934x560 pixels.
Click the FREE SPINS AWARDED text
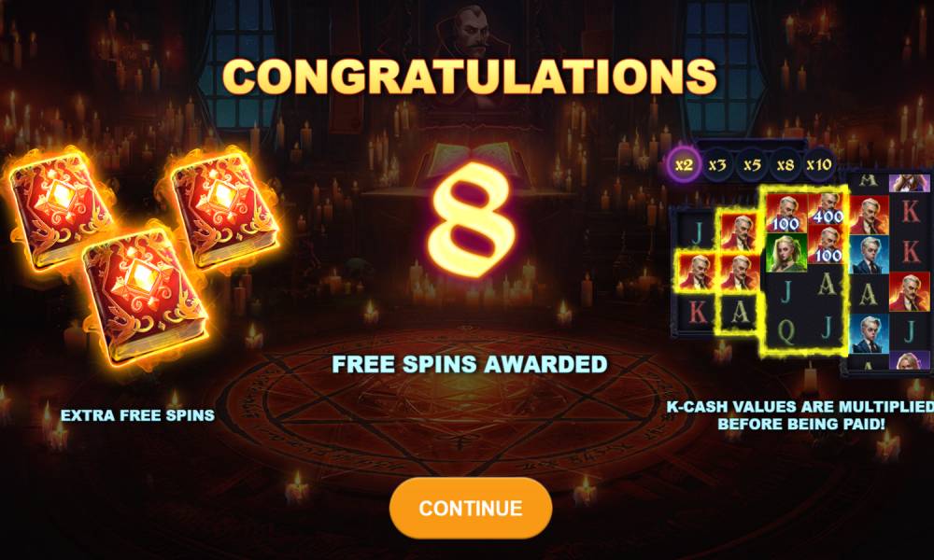click(470, 364)
